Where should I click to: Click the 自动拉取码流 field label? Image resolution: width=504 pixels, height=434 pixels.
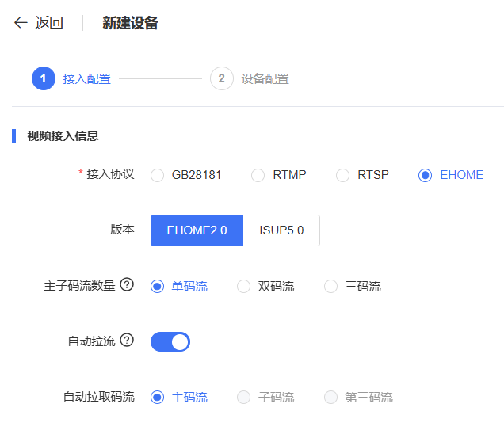coord(99,397)
